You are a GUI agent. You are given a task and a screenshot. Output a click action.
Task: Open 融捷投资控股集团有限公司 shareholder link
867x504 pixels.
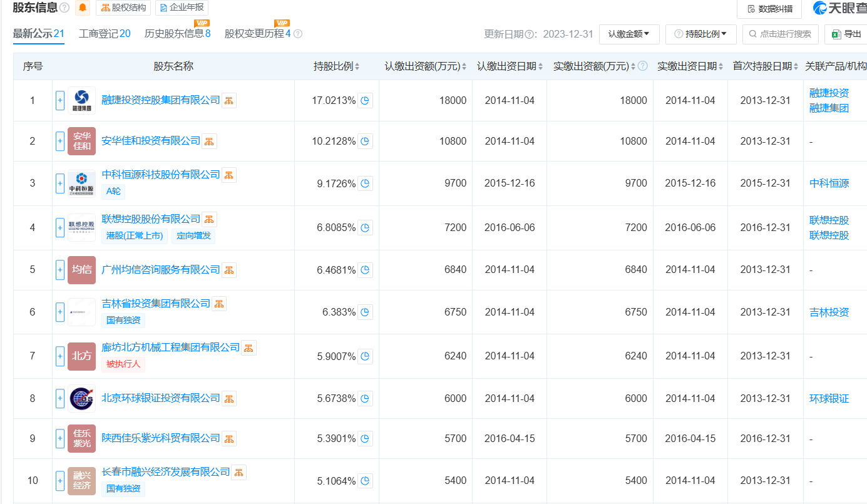[x=161, y=100]
